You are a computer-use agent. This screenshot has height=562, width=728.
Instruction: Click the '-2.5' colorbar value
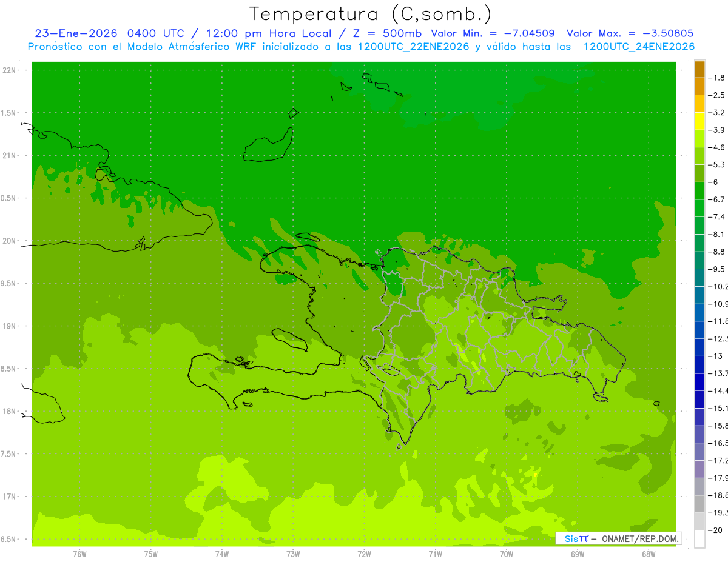[x=716, y=95]
